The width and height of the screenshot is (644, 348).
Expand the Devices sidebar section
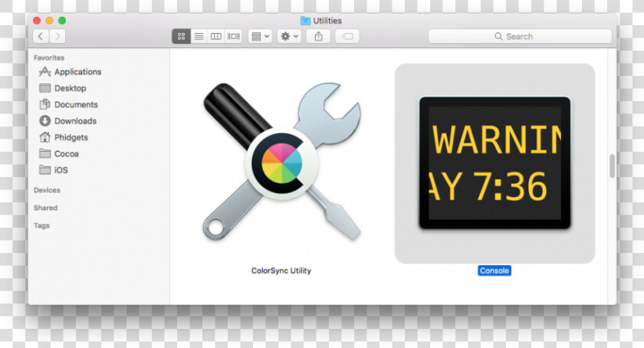click(x=47, y=190)
